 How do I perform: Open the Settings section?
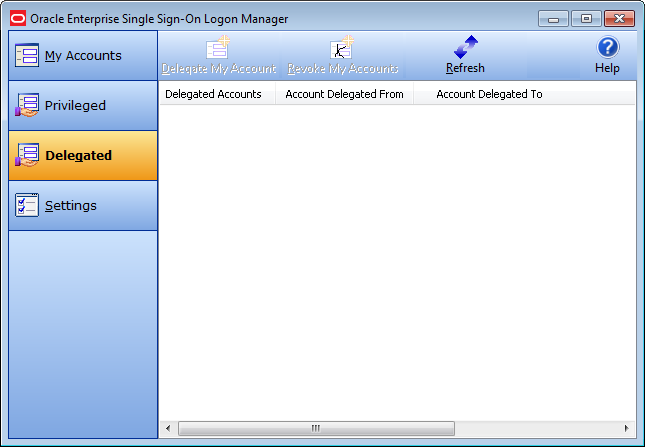coord(83,205)
